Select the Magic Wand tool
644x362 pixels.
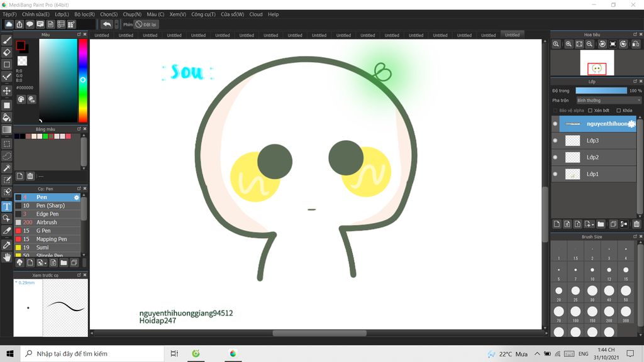(x=7, y=168)
